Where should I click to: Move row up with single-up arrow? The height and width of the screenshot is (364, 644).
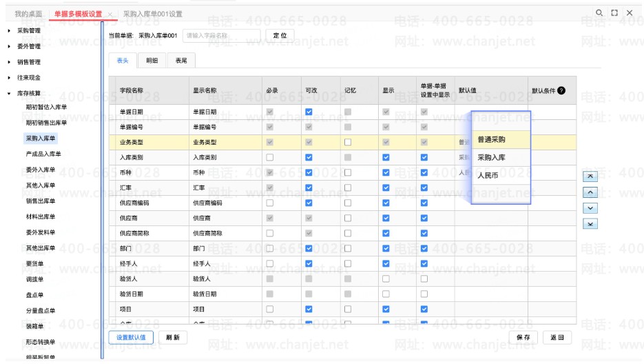[x=590, y=192]
